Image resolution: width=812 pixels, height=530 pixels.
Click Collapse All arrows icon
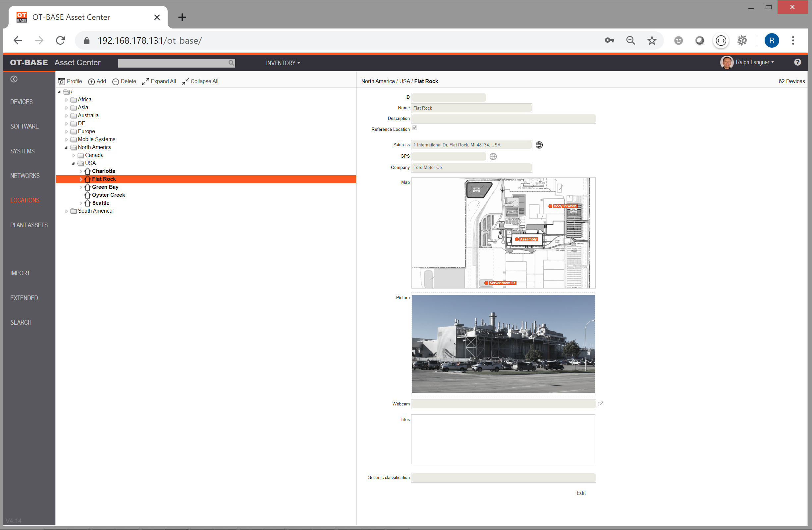pos(185,81)
